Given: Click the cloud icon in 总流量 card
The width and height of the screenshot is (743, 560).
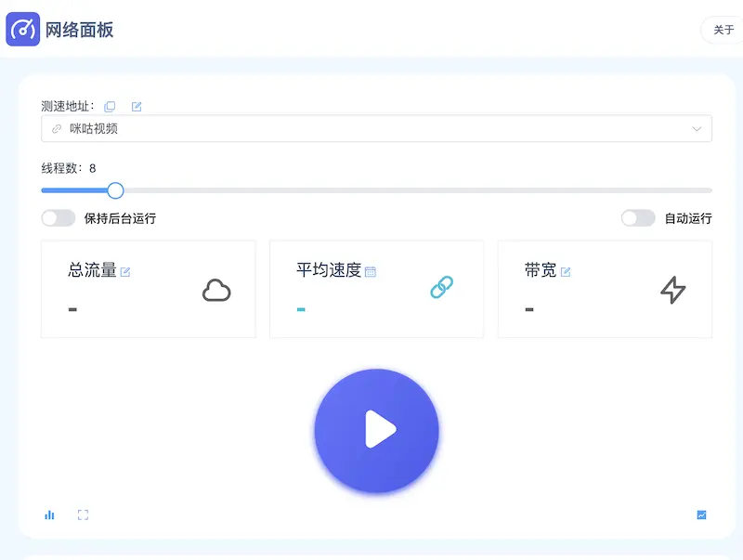Looking at the screenshot, I should pyautogui.click(x=216, y=290).
